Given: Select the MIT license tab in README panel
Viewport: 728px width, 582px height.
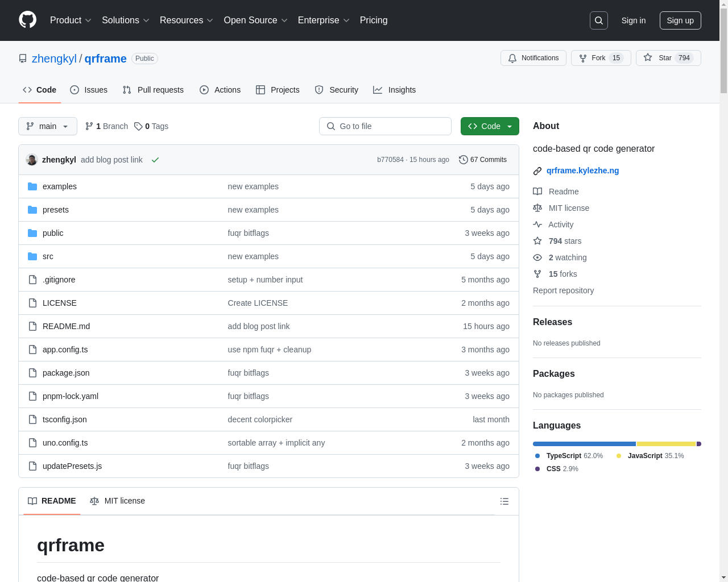Looking at the screenshot, I should [118, 501].
